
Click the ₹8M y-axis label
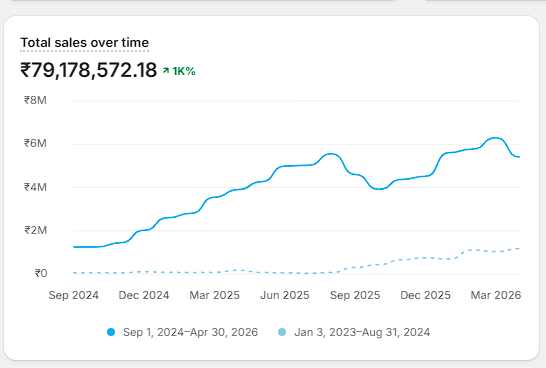click(x=35, y=100)
